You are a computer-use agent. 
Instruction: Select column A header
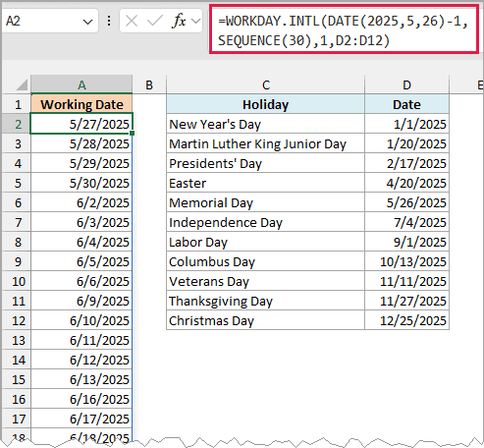81,85
